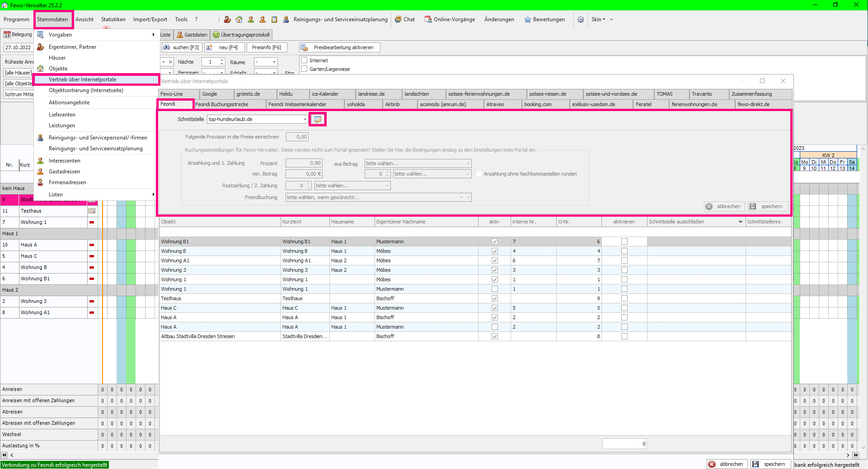Screen dimensions: 868x469
Task: Toggle the Internet checkbox
Action: (x=304, y=60)
